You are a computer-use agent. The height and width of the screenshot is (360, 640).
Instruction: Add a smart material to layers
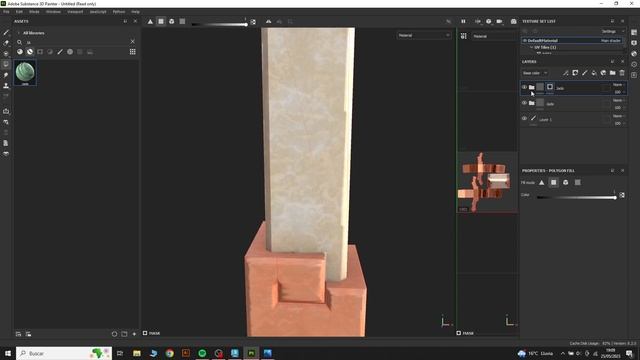coord(603,73)
